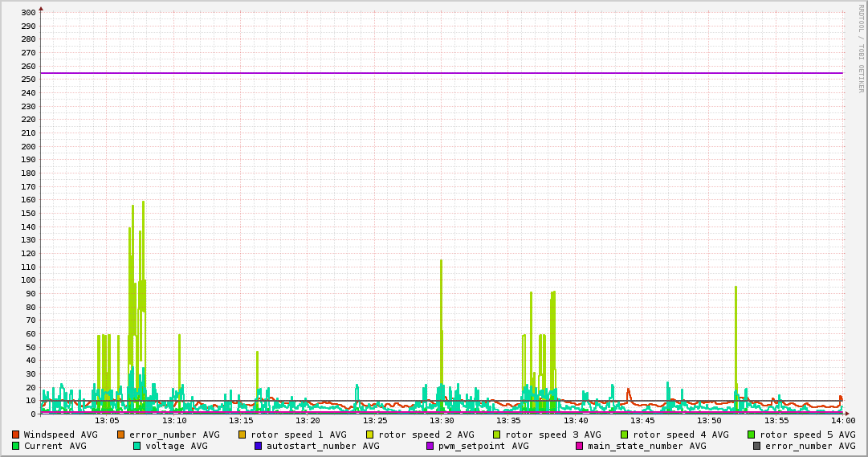
Task: Select the rotor speed 4 AVG legend label
Action: coord(680,435)
